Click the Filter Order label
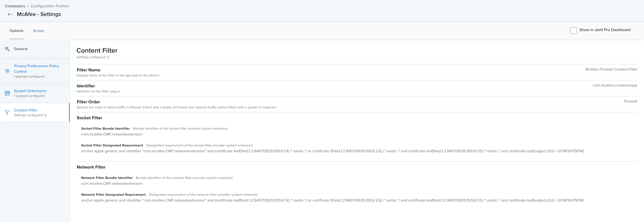The width and height of the screenshot is (644, 222). point(88,102)
